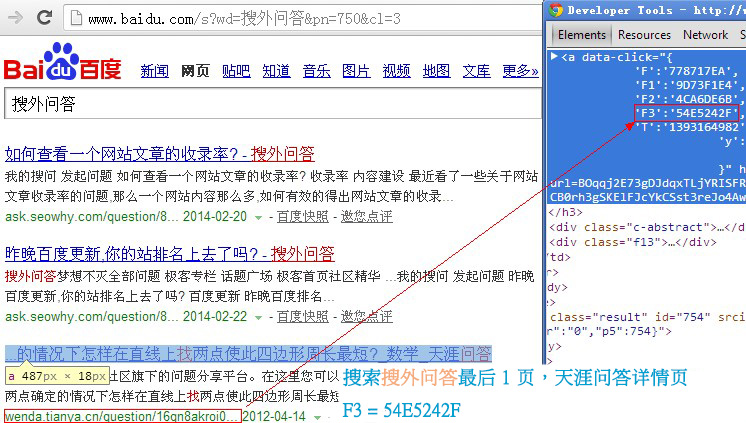Open the highlighted 天涯问答 result title
This screenshot has width=746, height=423.
click(248, 354)
